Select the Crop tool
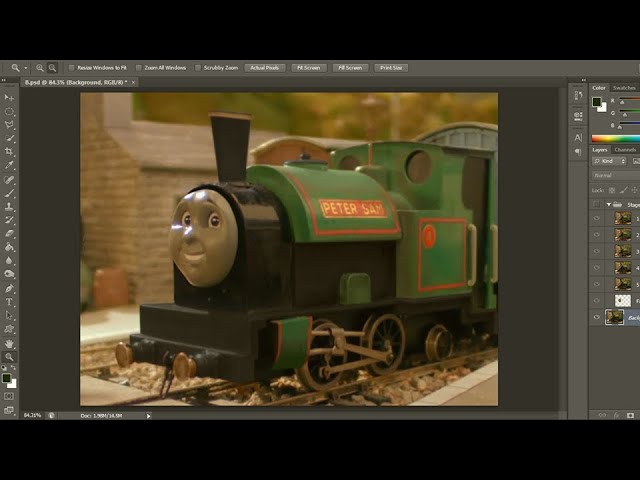The width and height of the screenshot is (640, 480). click(9, 152)
